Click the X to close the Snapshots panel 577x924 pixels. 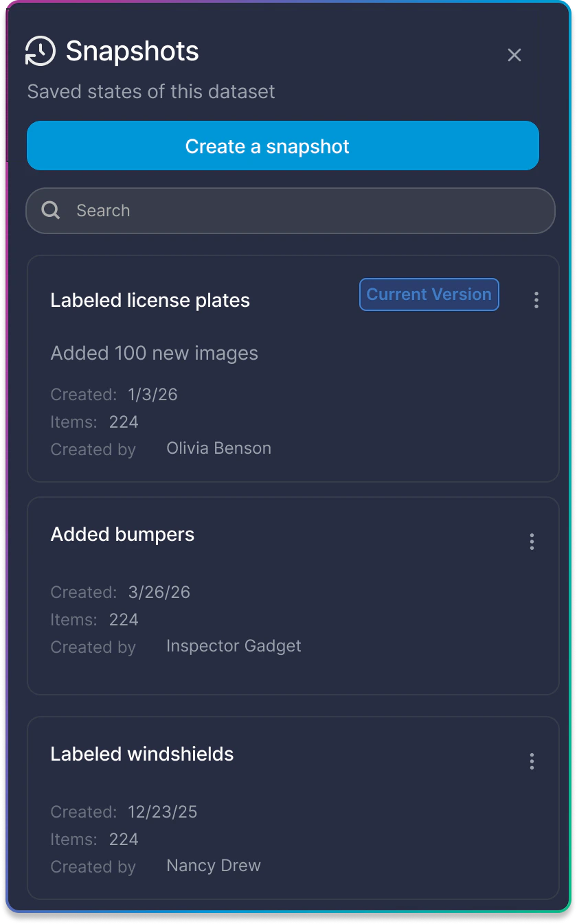click(x=514, y=55)
